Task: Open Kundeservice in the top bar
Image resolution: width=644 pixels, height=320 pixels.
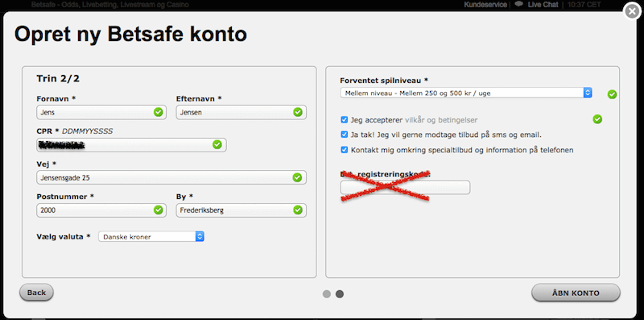Action: [x=485, y=5]
